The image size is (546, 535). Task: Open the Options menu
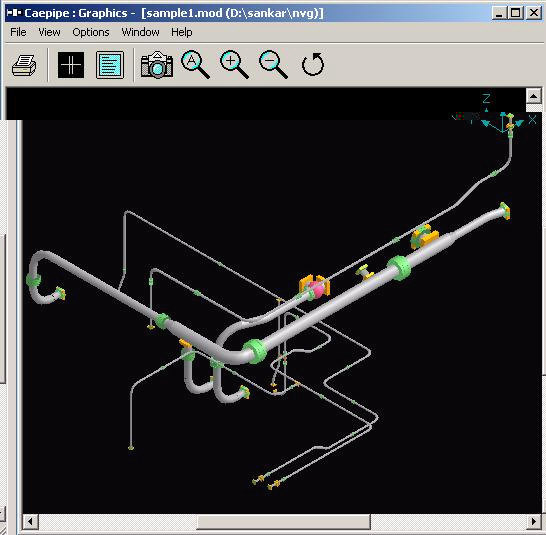(x=91, y=32)
